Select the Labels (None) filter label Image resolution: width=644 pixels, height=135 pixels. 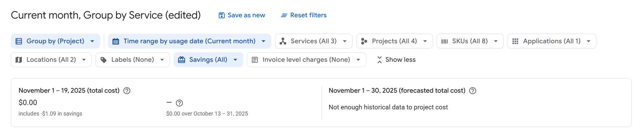tap(133, 60)
